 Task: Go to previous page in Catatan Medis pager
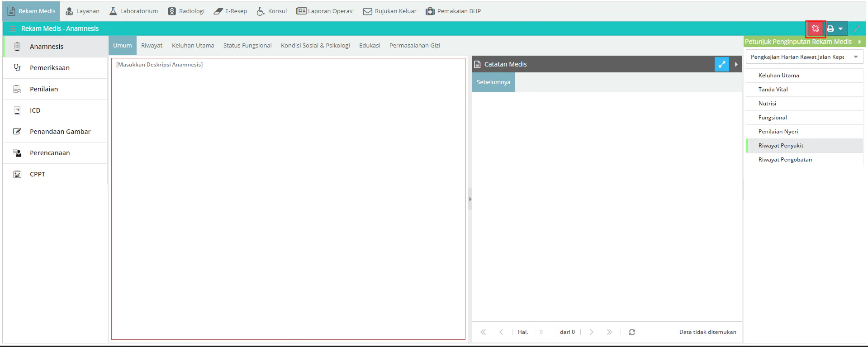(x=501, y=332)
